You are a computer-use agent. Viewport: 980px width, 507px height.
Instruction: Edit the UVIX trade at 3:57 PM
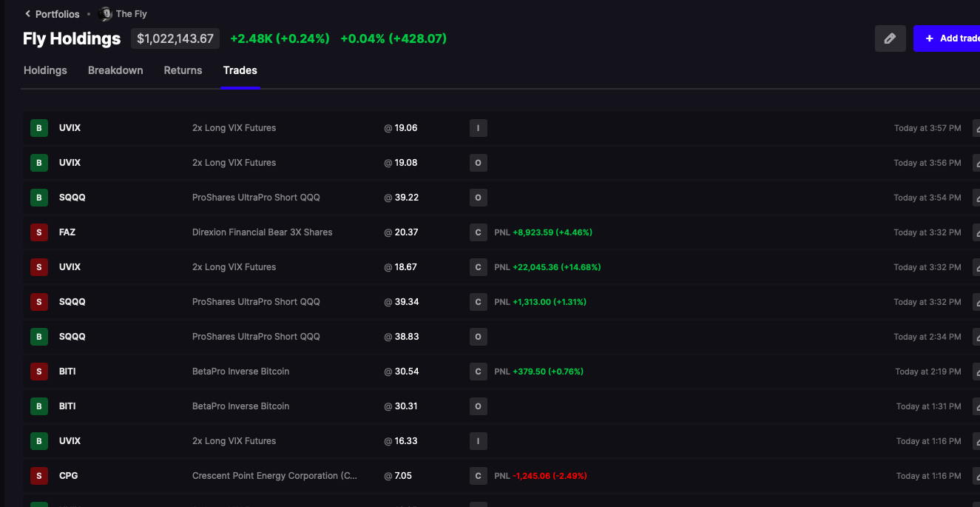pyautogui.click(x=976, y=128)
